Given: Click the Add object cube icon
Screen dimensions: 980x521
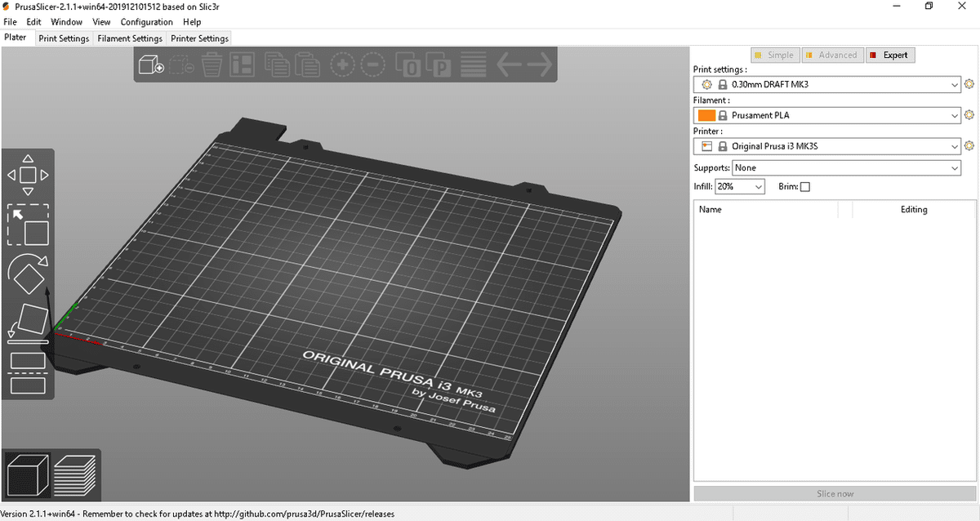Looking at the screenshot, I should 152,65.
